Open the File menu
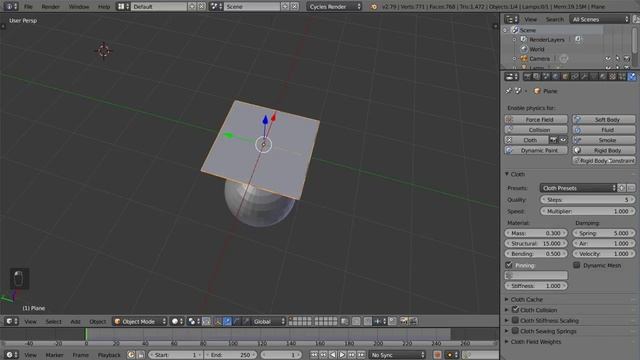The image size is (640, 360). pyautogui.click(x=28, y=7)
